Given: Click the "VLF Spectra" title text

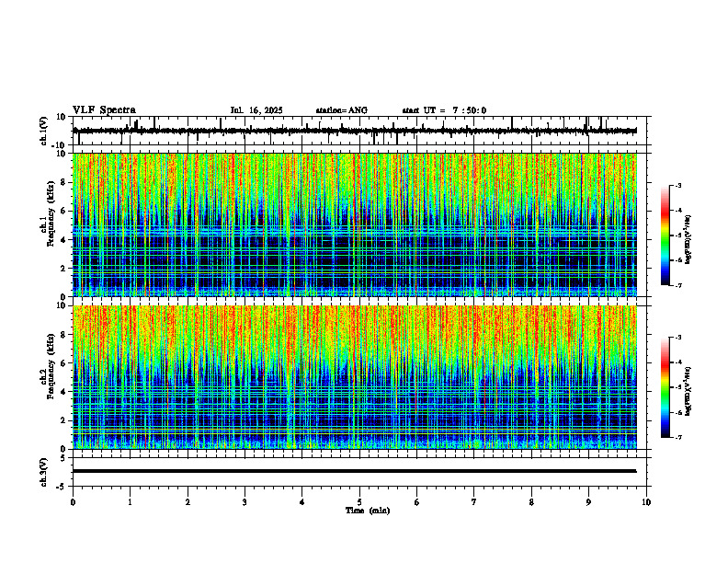Looking at the screenshot, I should (x=104, y=110).
